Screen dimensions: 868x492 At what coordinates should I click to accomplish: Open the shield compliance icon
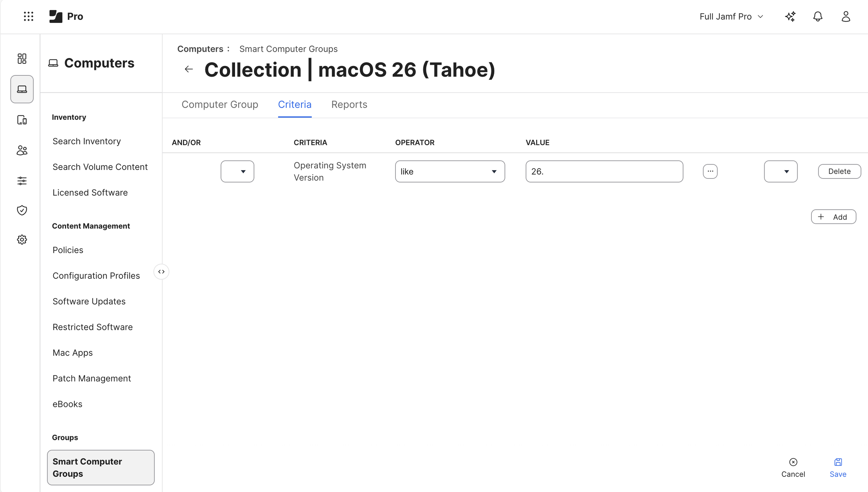tap(22, 210)
